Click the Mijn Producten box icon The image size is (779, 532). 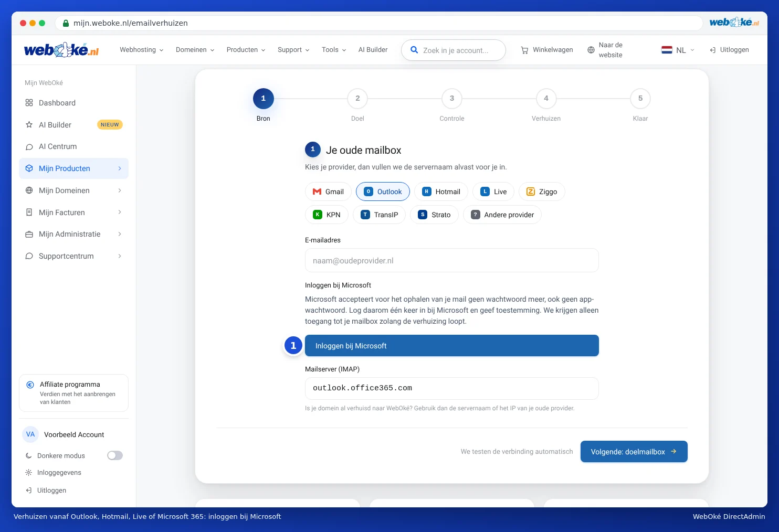pyautogui.click(x=29, y=168)
